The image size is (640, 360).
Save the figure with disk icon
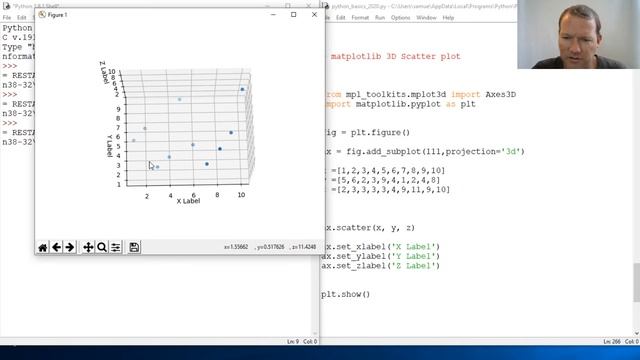tap(134, 247)
